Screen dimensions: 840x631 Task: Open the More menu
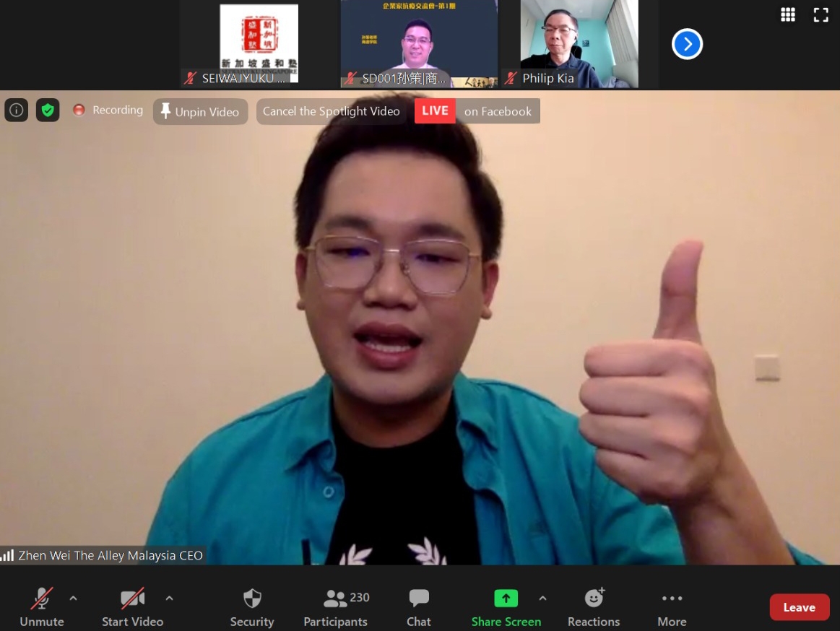click(672, 607)
